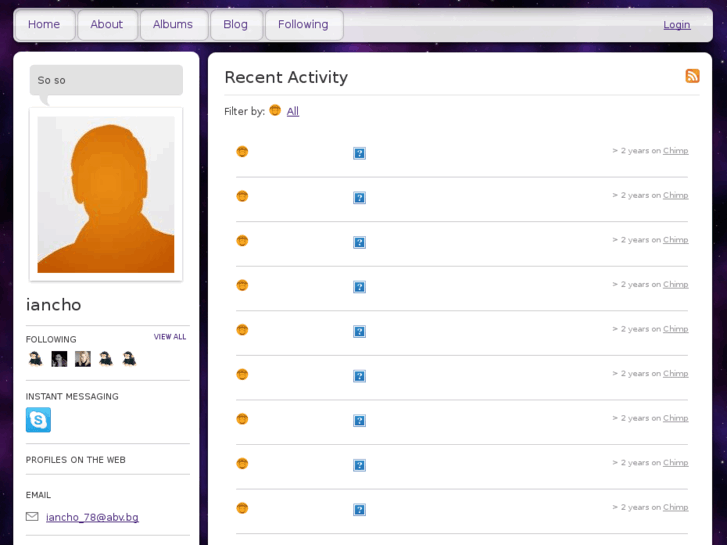The width and height of the screenshot is (727, 545).
Task: Open first followed user's monkey avatar
Action: click(x=35, y=359)
